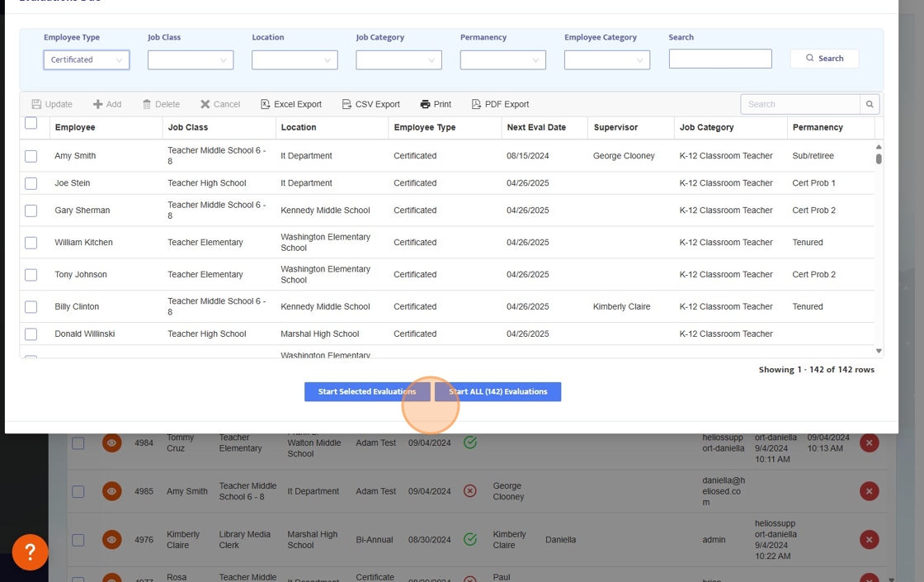
Task: Click the filter Search text field
Action: [720, 59]
